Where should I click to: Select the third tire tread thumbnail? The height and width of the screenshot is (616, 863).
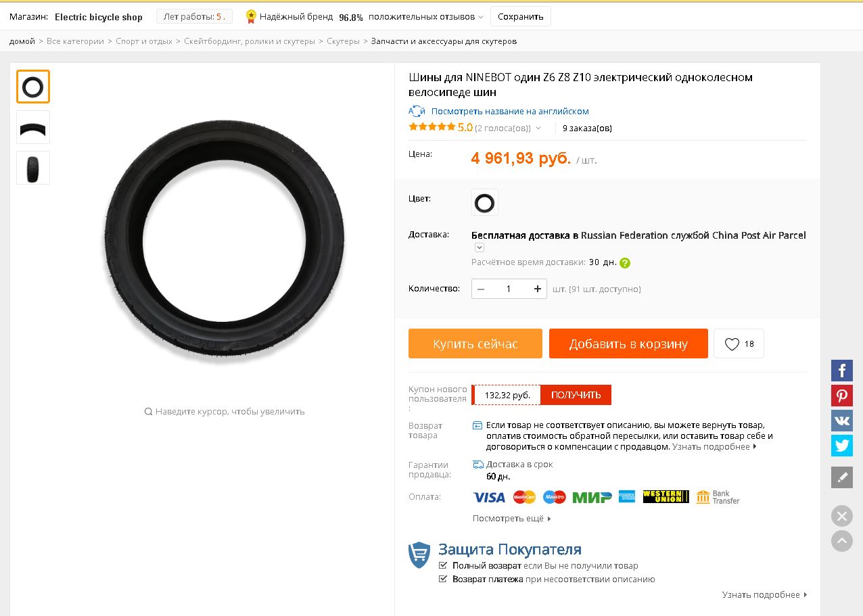click(33, 168)
